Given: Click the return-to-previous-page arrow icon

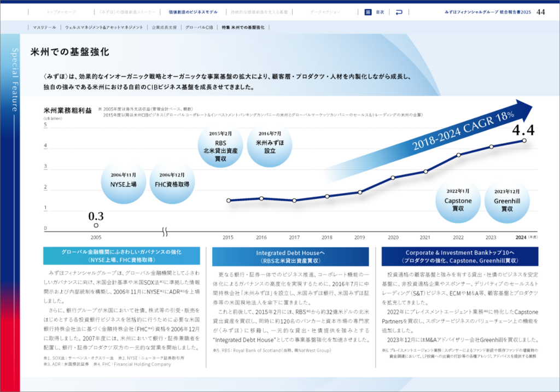Looking at the screenshot, I should (399, 11).
